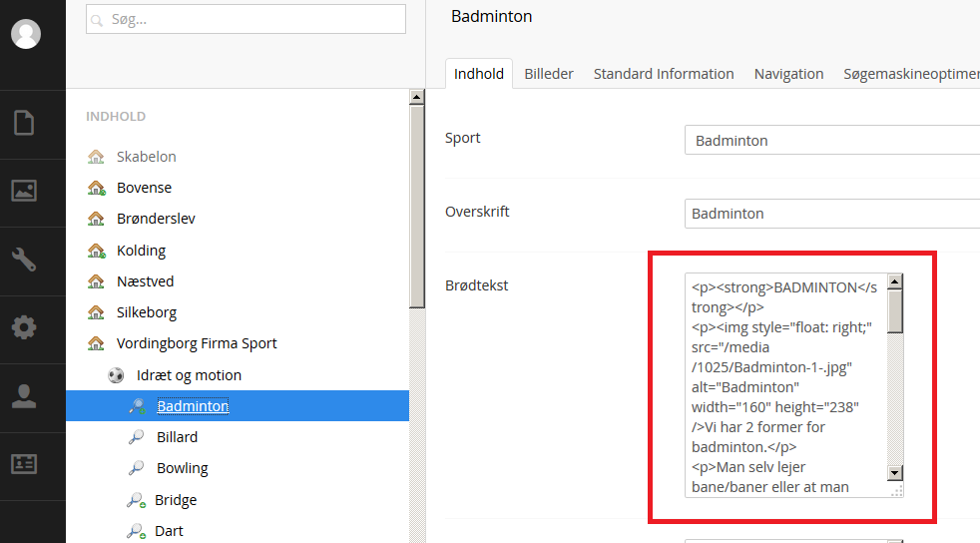Image resolution: width=980 pixels, height=543 pixels.
Task: Select the Bowling tree node
Action: [x=183, y=468]
